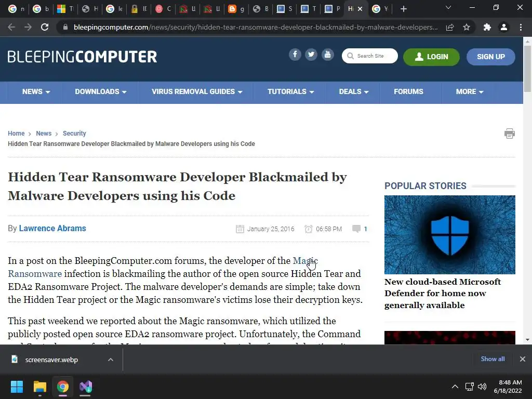Open tab search chevron in title bar
Viewport: 532px width, 399px height.
[x=448, y=7]
